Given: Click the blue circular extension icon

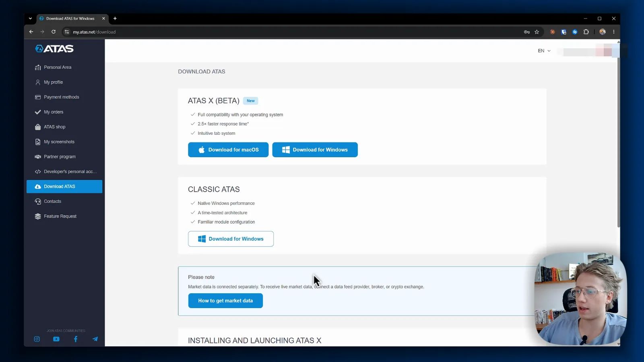Looking at the screenshot, I should 575,32.
